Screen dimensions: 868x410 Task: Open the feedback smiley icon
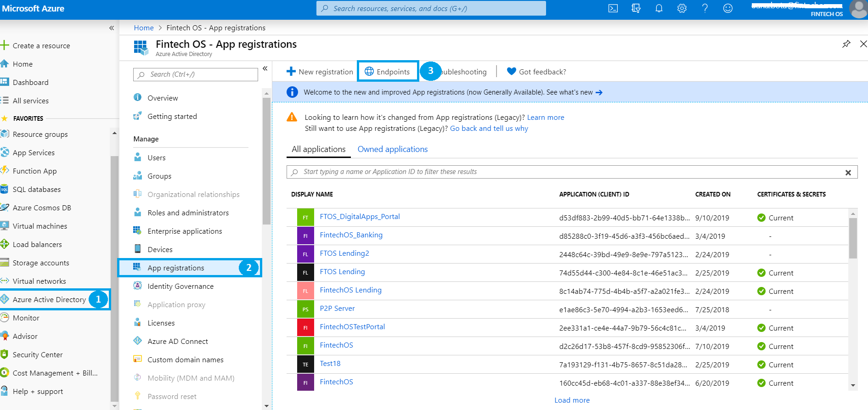coord(727,8)
